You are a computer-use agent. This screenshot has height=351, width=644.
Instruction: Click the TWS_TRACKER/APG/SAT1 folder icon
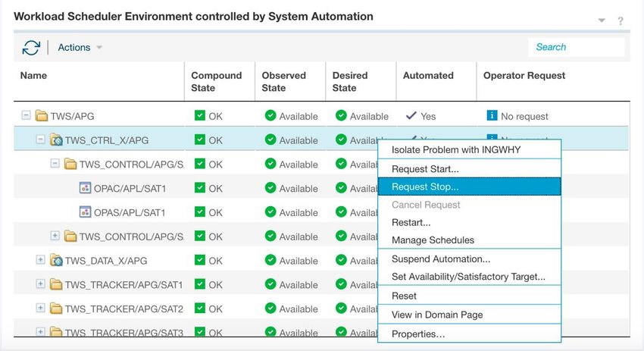[x=56, y=284]
